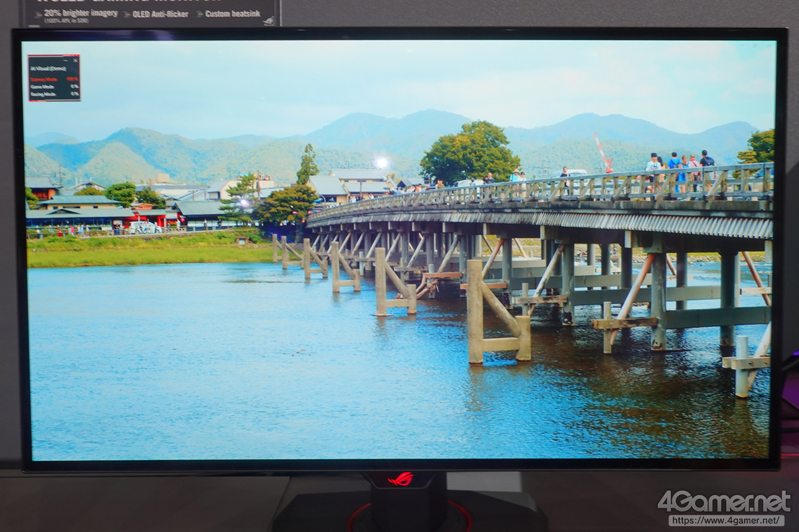Open the https://www.4gamer.net/ link
This screenshot has height=532, width=799.
726,519
